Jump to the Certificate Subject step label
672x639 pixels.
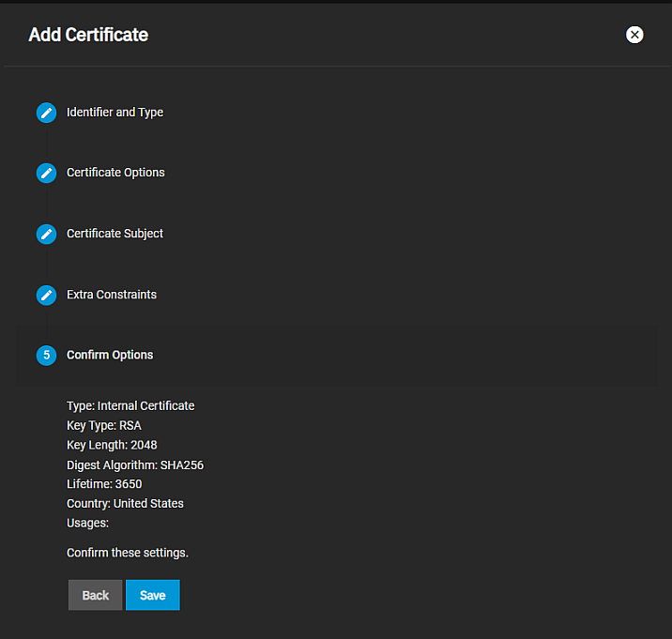(115, 234)
